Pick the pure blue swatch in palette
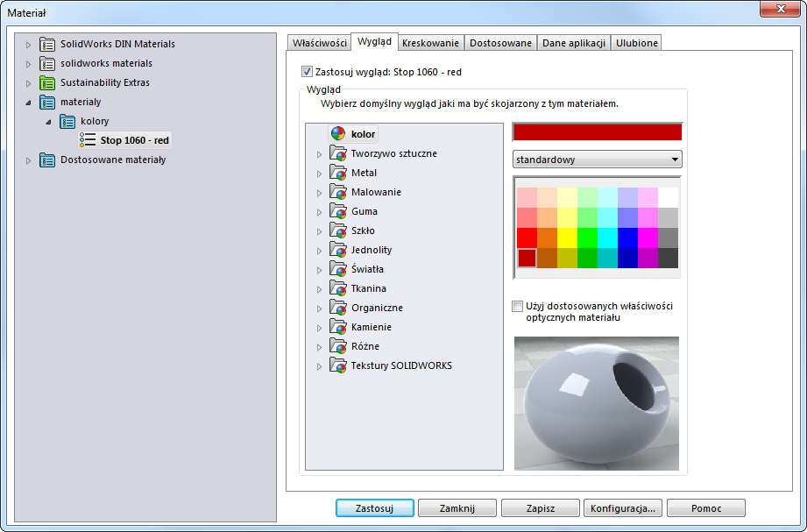This screenshot has height=532, width=807. point(627,238)
